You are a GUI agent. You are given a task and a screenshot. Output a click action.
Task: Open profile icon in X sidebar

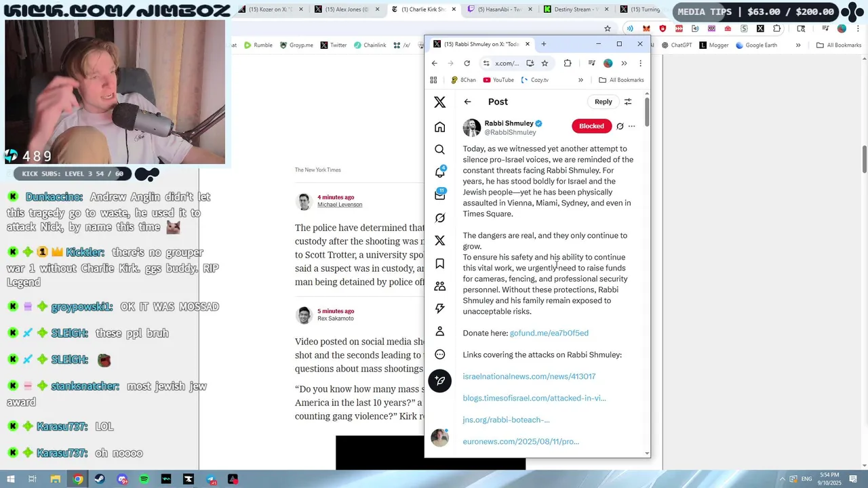(x=439, y=331)
